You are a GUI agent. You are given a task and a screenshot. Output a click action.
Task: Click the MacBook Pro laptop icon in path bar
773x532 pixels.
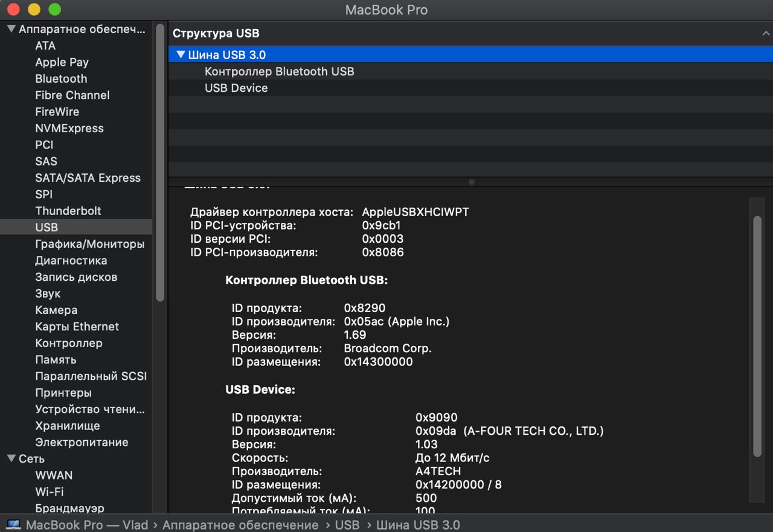[x=13, y=525]
